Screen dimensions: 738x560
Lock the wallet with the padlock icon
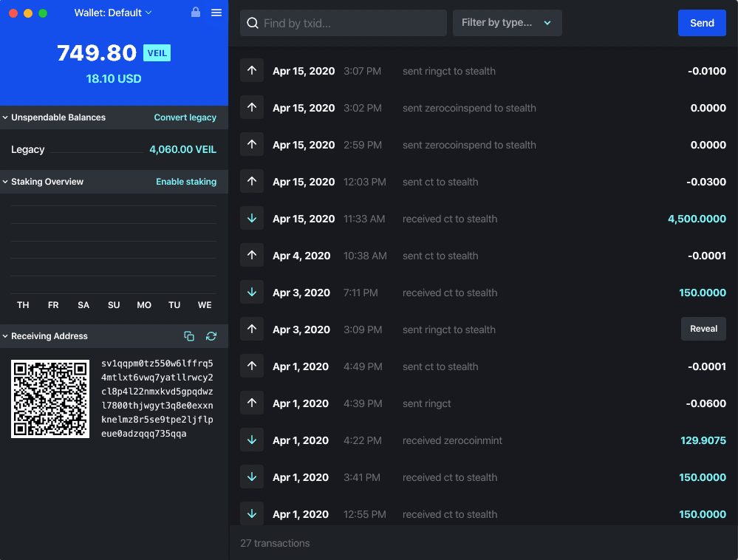click(x=195, y=13)
